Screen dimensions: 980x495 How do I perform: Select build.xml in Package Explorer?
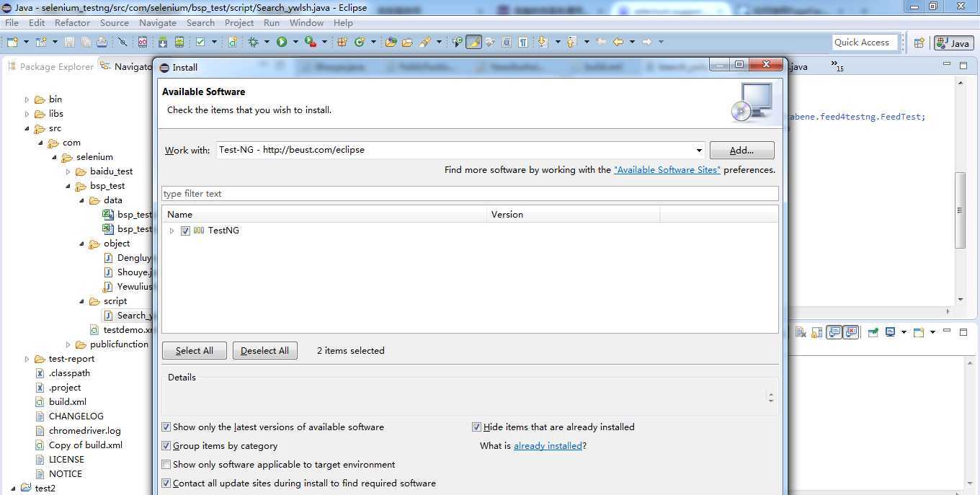point(68,402)
